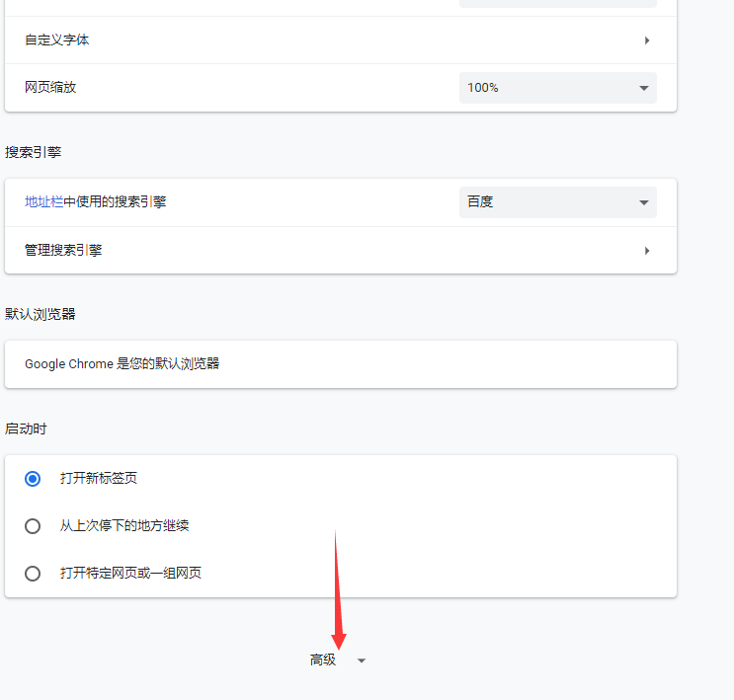
Task: Select the 打开新标签页 radio button
Action: [33, 478]
